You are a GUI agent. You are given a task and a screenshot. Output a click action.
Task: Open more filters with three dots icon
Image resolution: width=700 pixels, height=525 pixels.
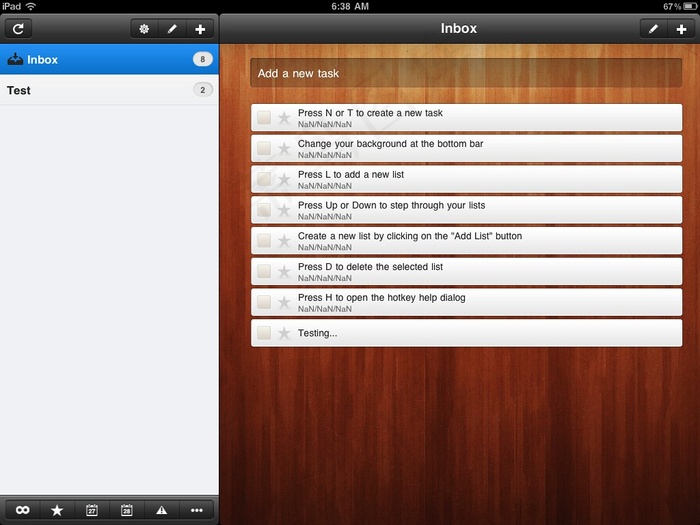(x=196, y=510)
